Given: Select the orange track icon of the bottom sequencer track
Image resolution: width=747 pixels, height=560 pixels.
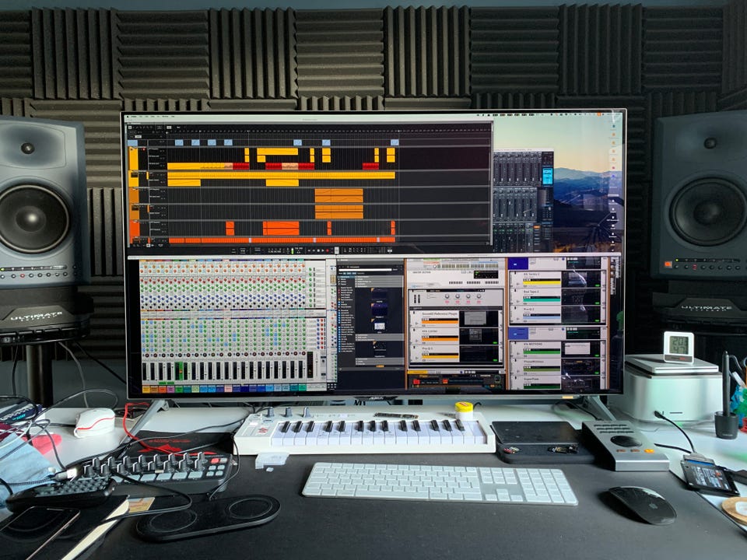Looking at the screenshot, I should (135, 229).
